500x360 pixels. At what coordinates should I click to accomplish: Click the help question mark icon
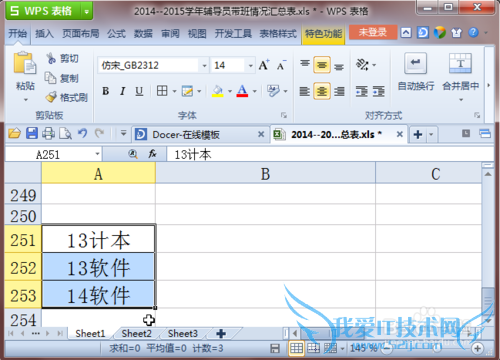(473, 33)
